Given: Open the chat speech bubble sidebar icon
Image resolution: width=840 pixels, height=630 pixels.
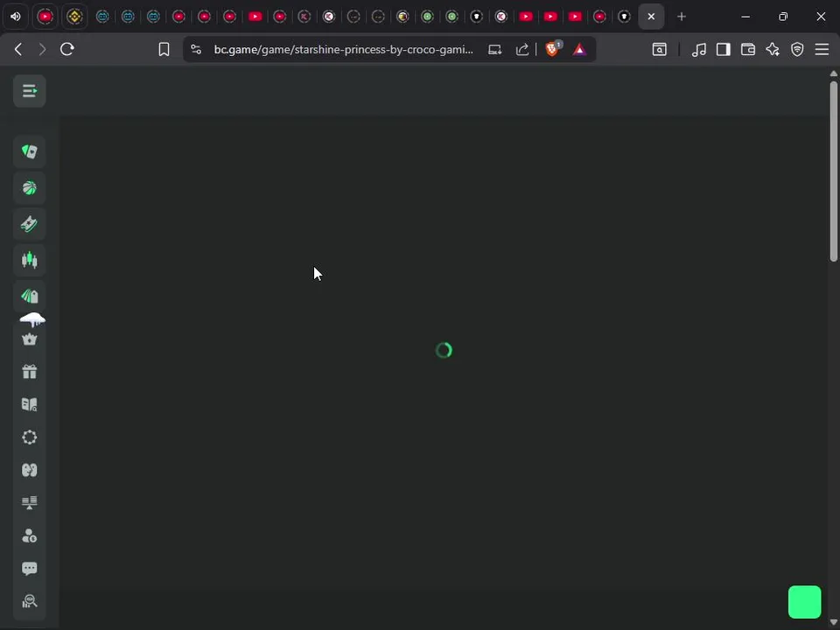Looking at the screenshot, I should pyautogui.click(x=30, y=569).
